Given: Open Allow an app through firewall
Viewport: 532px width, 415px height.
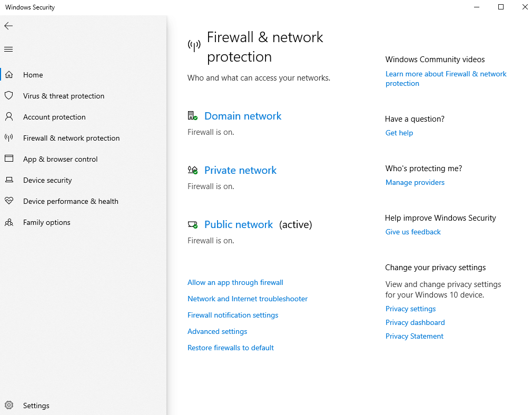Looking at the screenshot, I should coord(235,282).
